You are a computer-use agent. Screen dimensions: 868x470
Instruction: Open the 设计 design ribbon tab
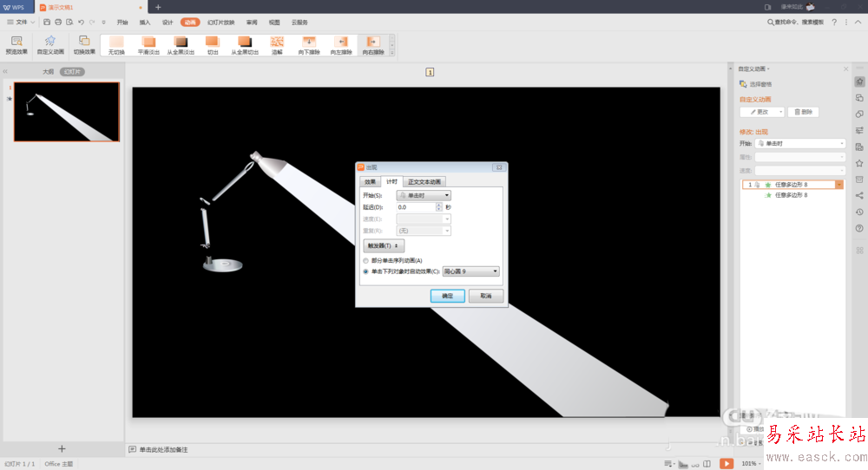coord(168,23)
